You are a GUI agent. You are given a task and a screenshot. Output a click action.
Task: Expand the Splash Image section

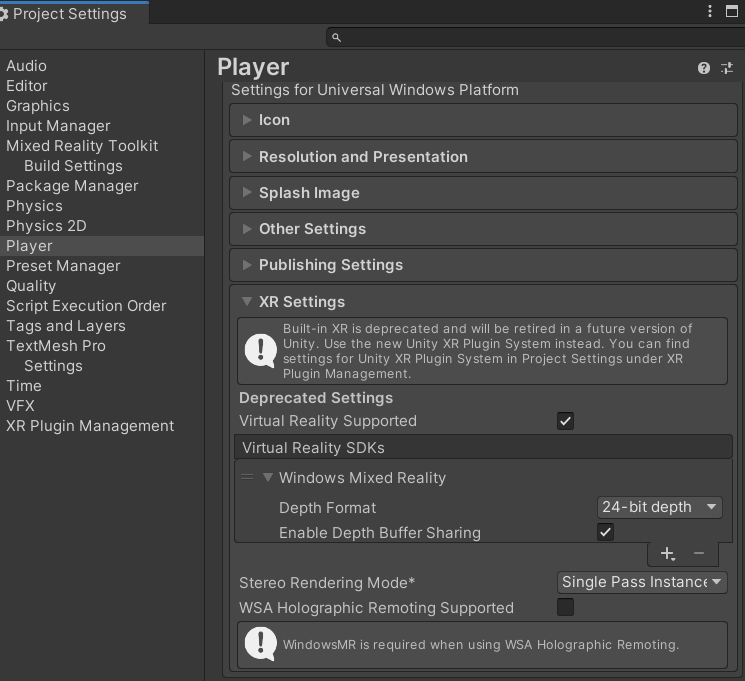pyautogui.click(x=483, y=192)
